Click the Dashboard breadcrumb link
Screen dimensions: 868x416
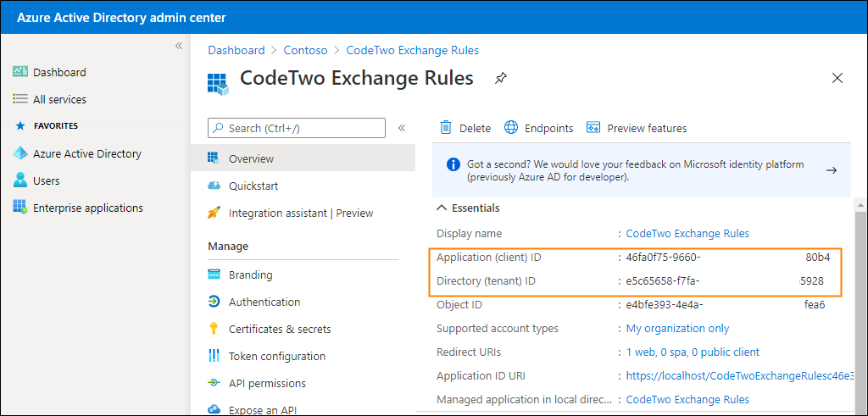click(236, 50)
